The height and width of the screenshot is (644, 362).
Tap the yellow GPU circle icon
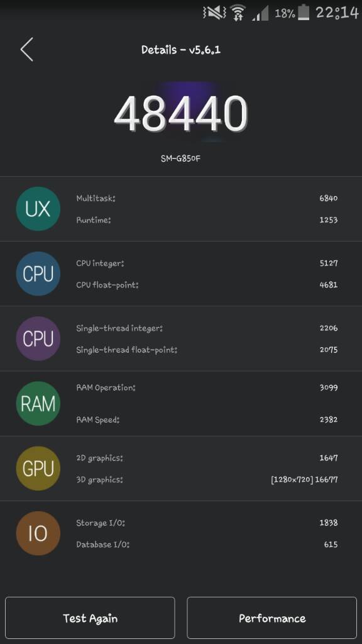[x=38, y=468]
